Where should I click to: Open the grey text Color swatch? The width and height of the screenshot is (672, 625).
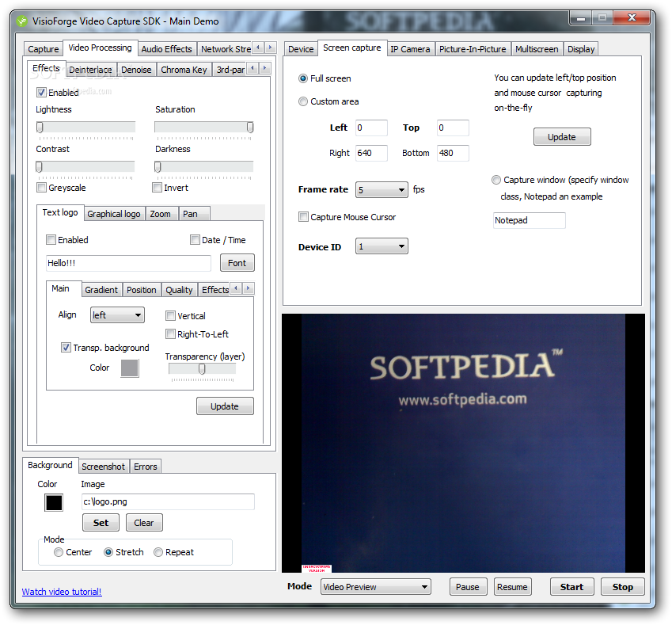coord(130,368)
